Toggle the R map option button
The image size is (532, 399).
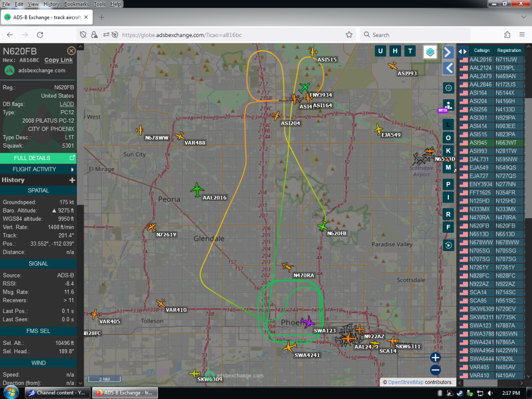(448, 214)
